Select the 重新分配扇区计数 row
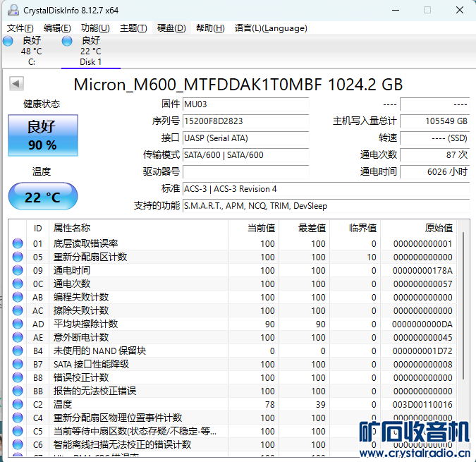 click(232, 257)
